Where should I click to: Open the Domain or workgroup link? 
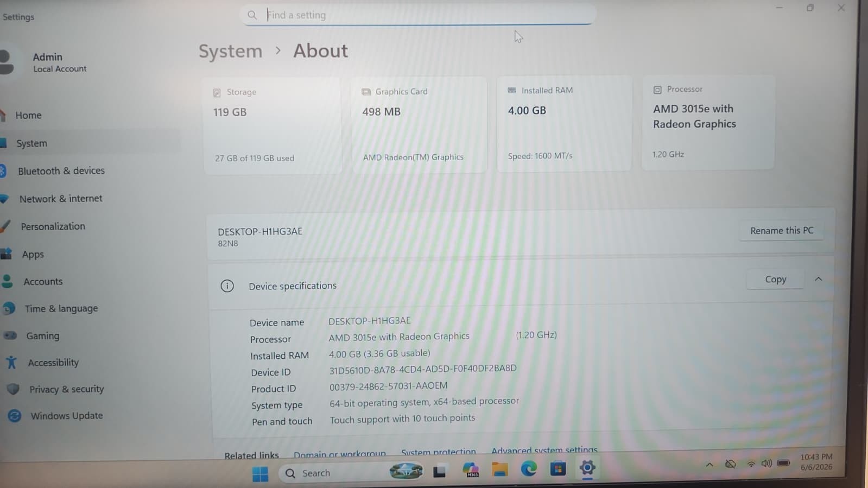coord(340,454)
